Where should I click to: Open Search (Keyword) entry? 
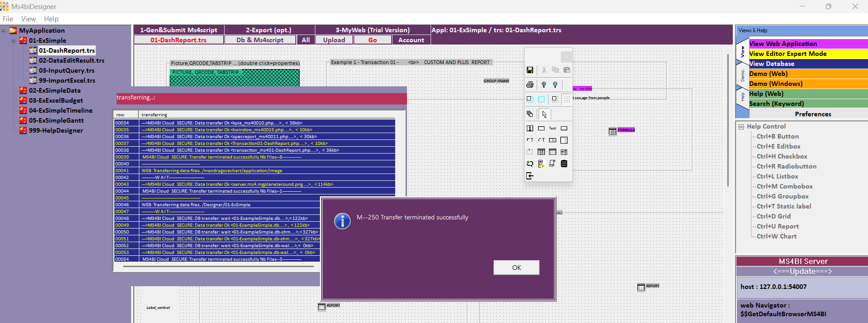pos(808,104)
